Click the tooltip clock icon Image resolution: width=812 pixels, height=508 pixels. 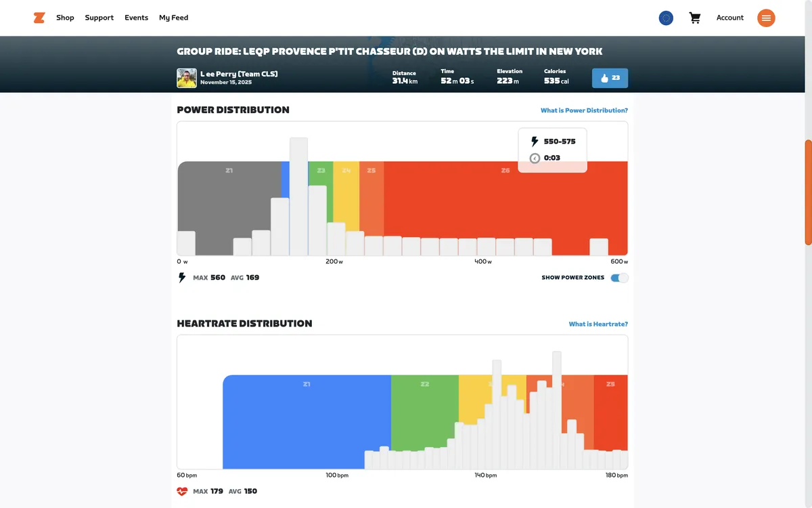[535, 158]
